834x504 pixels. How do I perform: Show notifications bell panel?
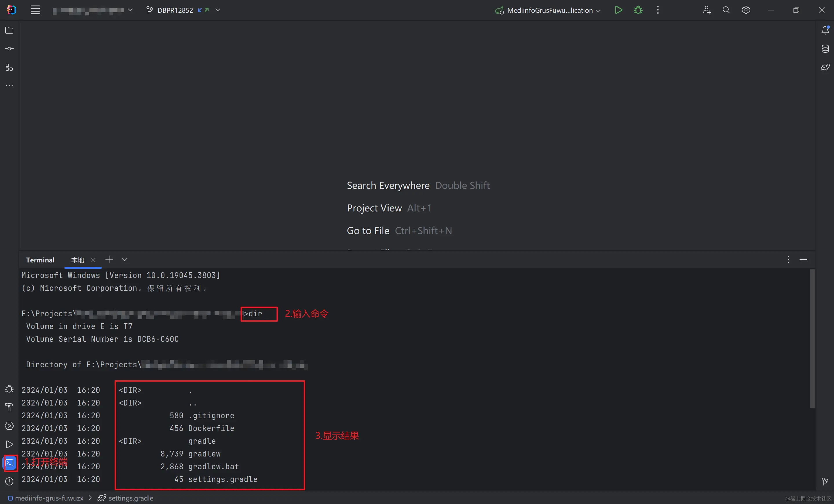[x=825, y=30]
